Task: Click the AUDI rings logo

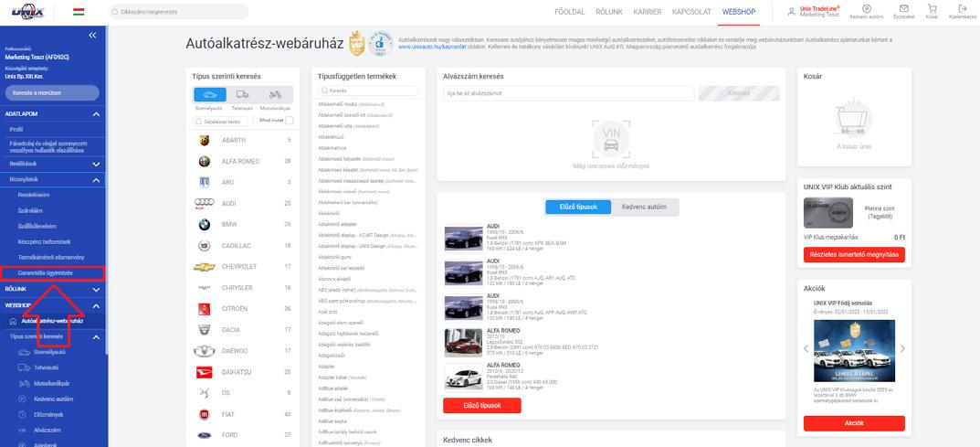Action: [x=205, y=203]
